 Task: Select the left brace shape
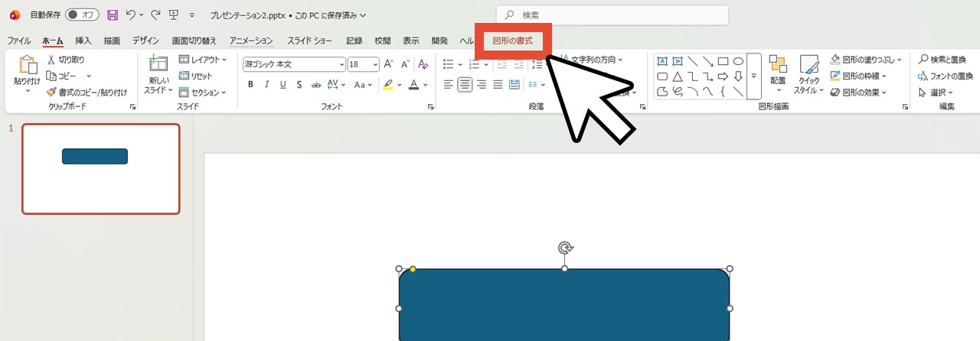click(x=723, y=92)
